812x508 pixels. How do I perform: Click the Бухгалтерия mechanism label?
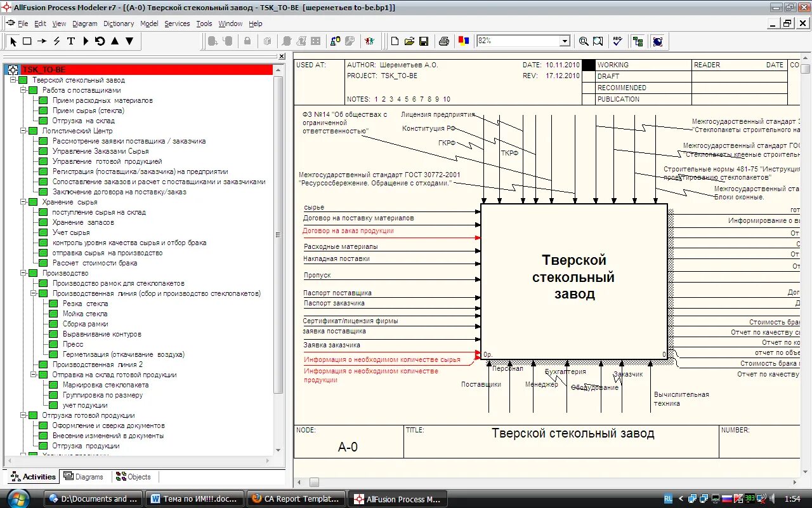pyautogui.click(x=565, y=371)
